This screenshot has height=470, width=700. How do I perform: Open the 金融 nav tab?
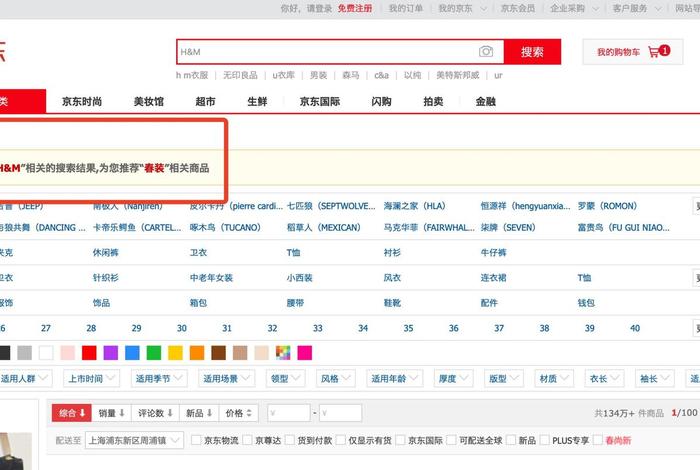click(486, 101)
